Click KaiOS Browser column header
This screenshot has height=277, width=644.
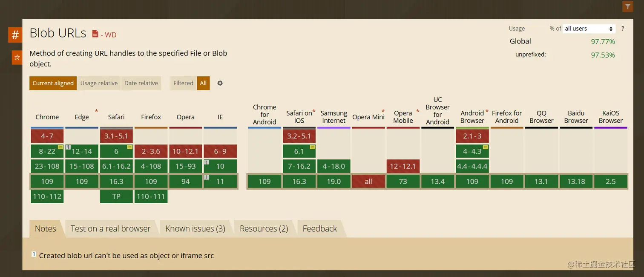[x=611, y=117]
